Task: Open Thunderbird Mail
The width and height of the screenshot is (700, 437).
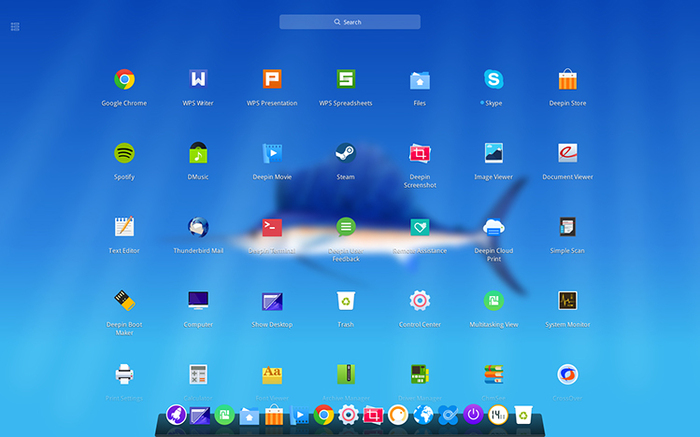Action: (198, 227)
